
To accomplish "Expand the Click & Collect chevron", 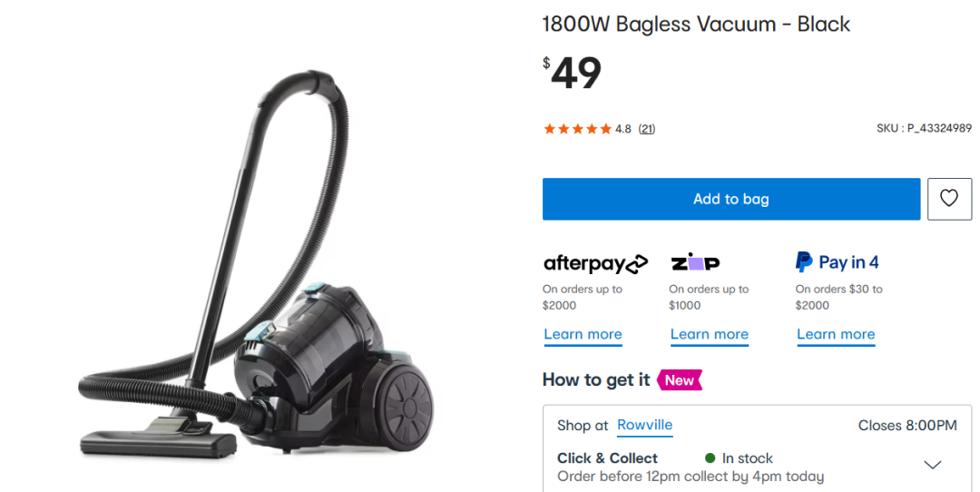I will click(933, 465).
